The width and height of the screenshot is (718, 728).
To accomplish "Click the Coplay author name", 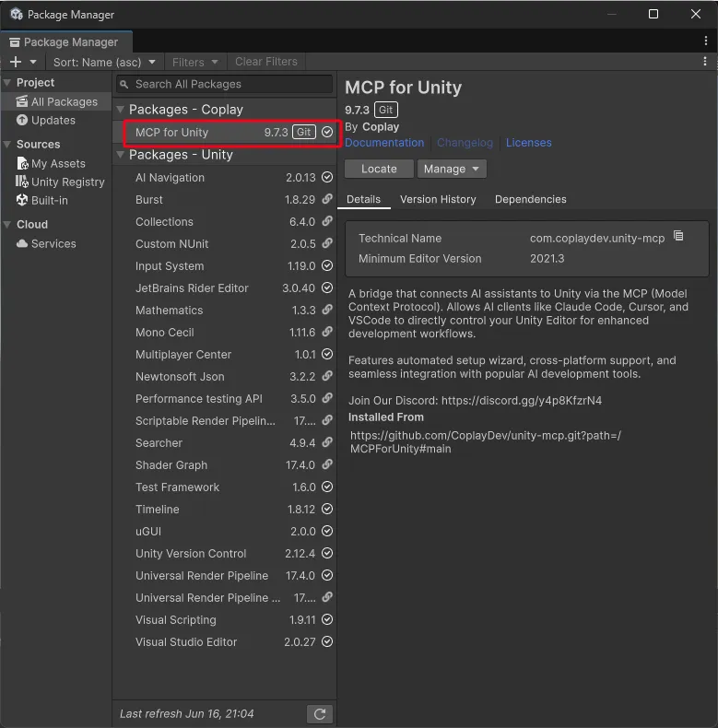I will [381, 127].
